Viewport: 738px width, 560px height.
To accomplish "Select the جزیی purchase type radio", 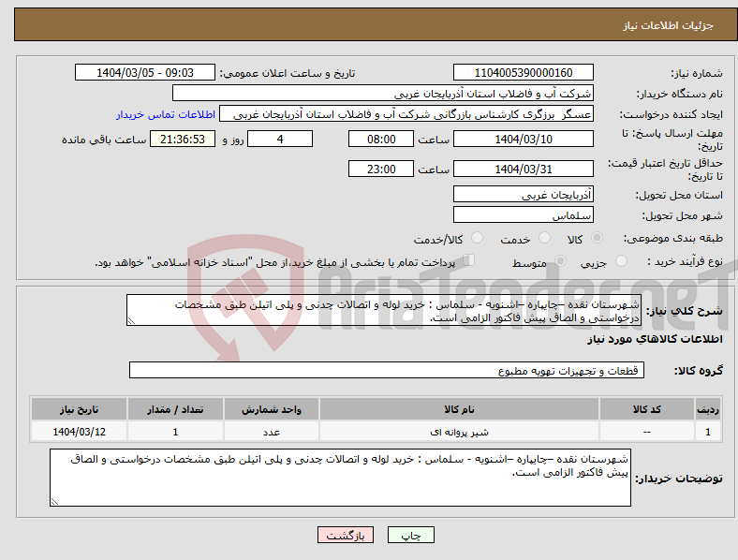I will tap(621, 260).
